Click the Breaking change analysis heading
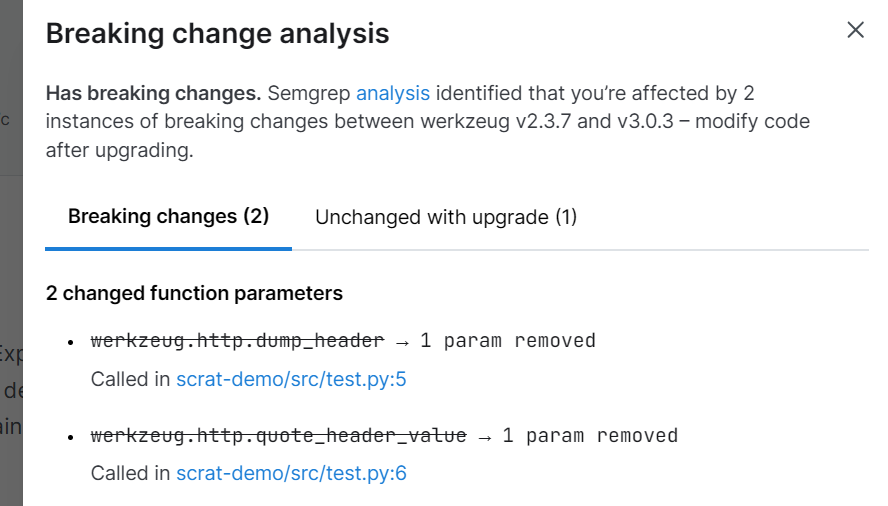The height and width of the screenshot is (506, 888). click(x=217, y=33)
